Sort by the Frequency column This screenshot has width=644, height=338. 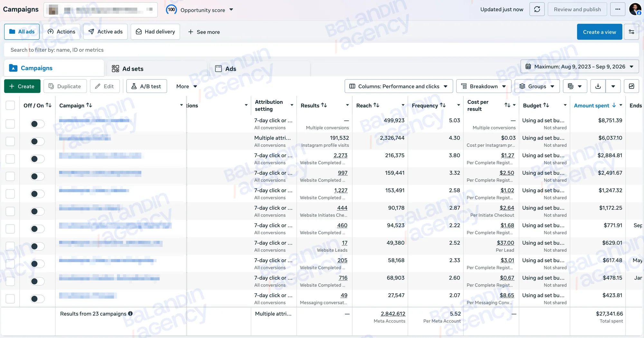coord(443,105)
